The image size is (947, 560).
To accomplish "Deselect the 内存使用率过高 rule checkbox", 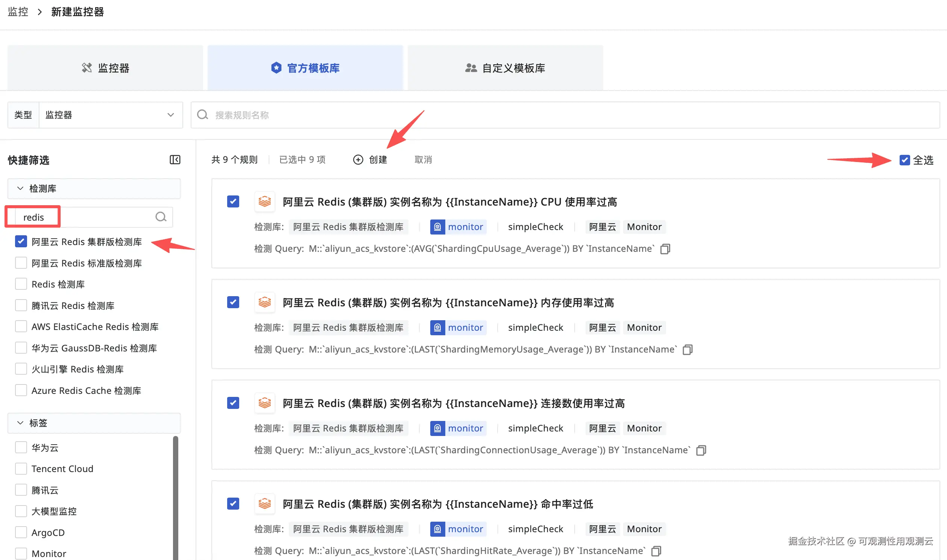I will 233,302.
